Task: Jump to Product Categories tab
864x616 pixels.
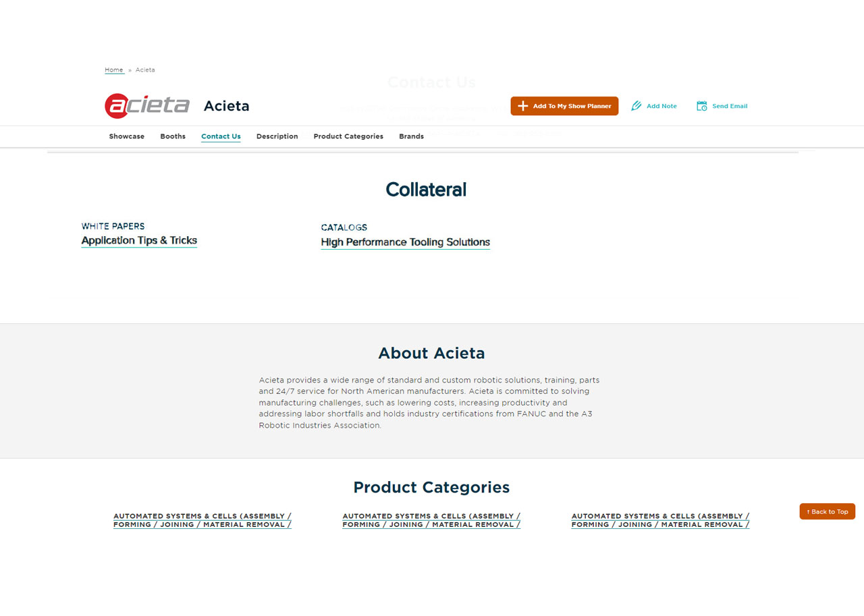Action: click(x=348, y=136)
